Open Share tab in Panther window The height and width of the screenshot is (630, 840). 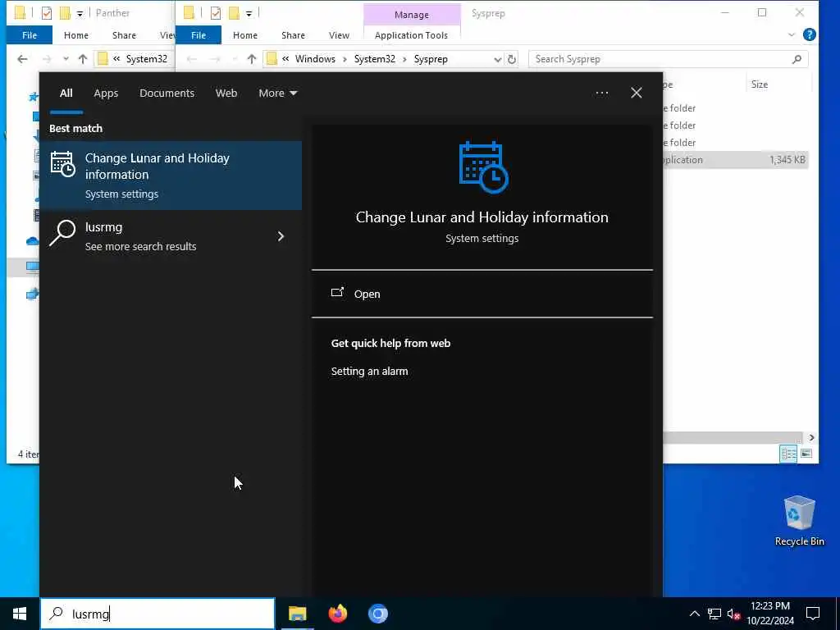tap(124, 35)
